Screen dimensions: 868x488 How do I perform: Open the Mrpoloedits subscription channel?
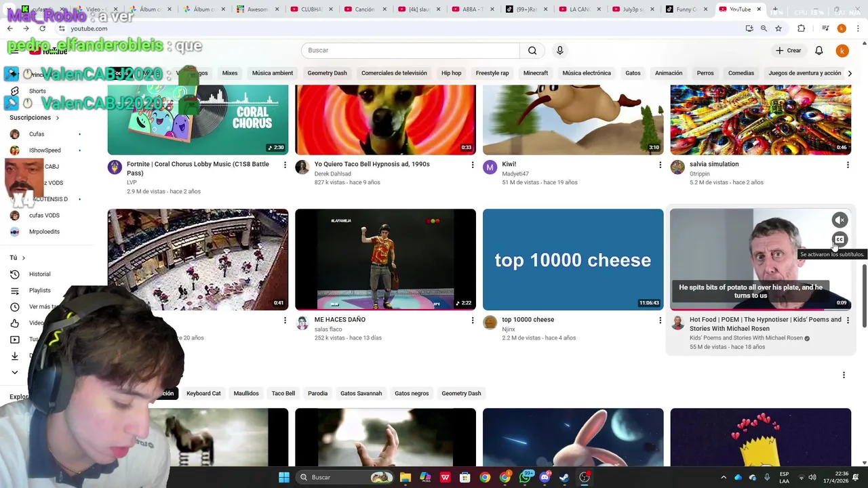pyautogui.click(x=44, y=232)
